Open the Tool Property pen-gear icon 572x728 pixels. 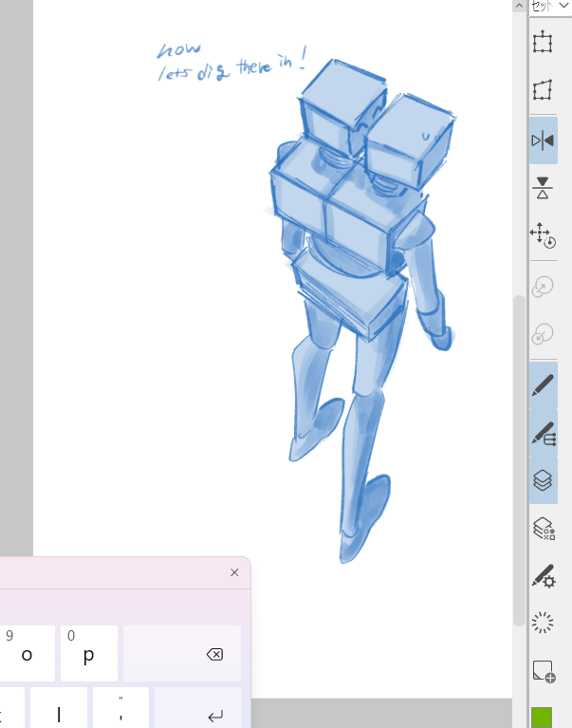[x=544, y=576]
